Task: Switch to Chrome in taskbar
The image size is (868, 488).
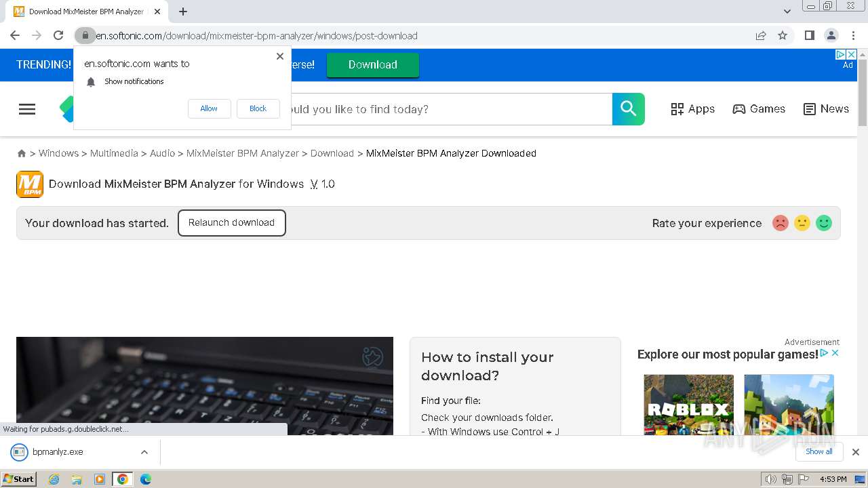Action: pos(122,479)
